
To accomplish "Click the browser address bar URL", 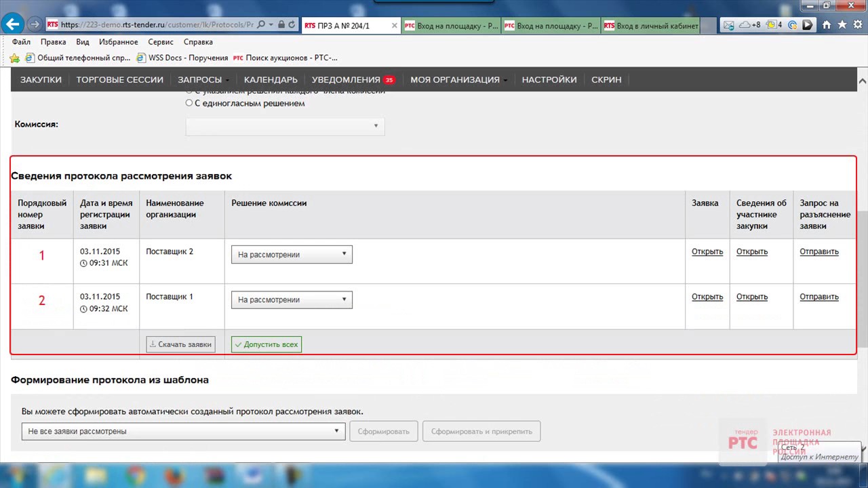I will (x=157, y=24).
